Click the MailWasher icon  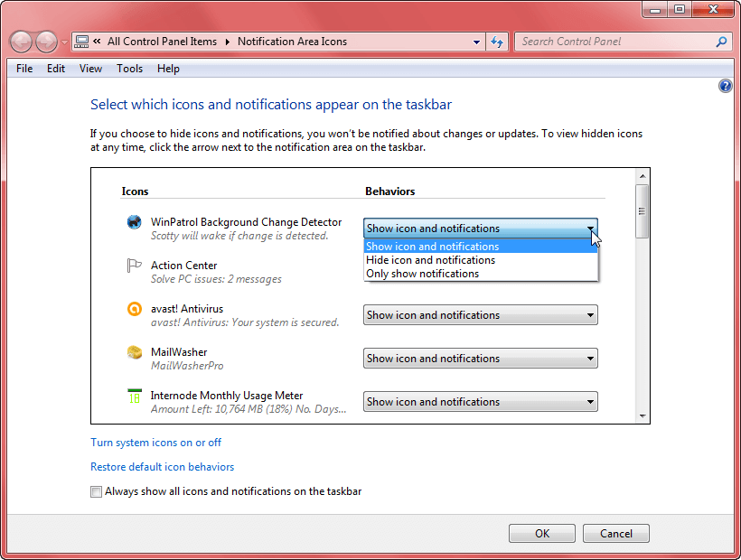pos(135,352)
